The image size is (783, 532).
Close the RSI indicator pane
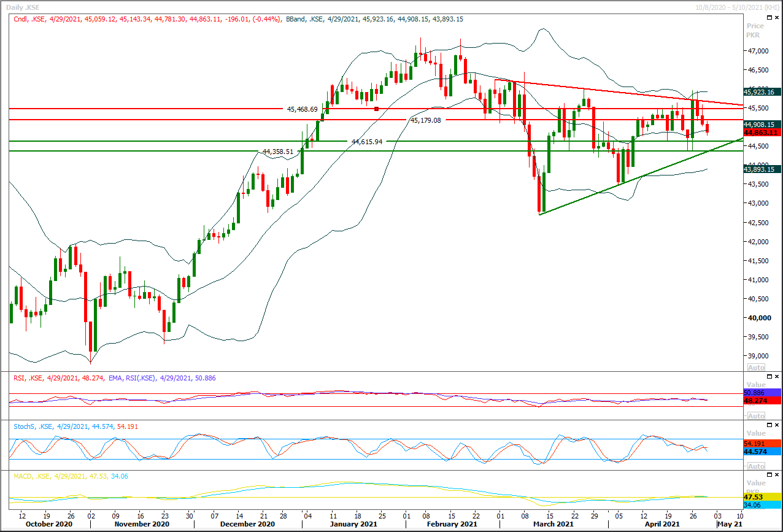coord(777,378)
